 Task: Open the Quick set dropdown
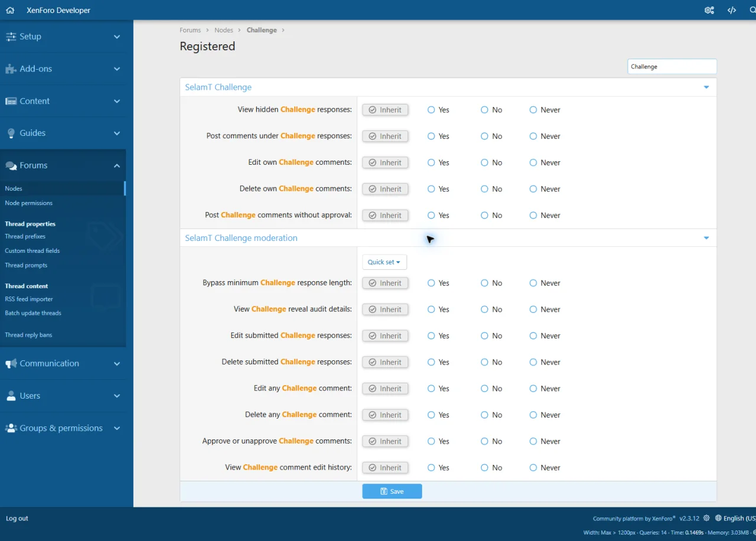point(384,262)
